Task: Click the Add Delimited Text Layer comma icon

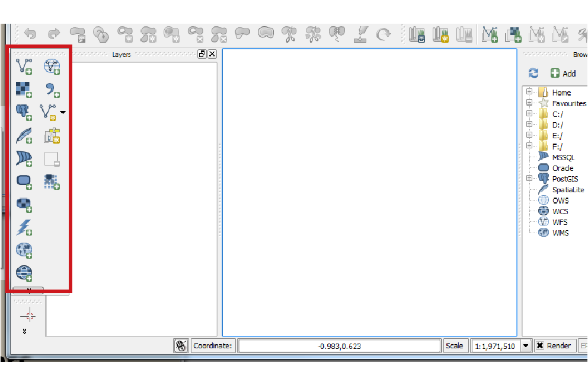Action: [52, 90]
